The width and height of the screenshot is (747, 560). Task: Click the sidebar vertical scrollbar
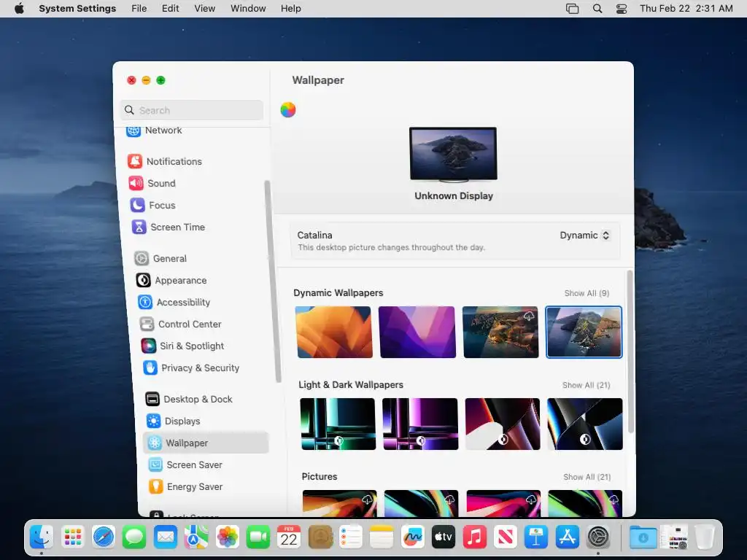[272, 281]
